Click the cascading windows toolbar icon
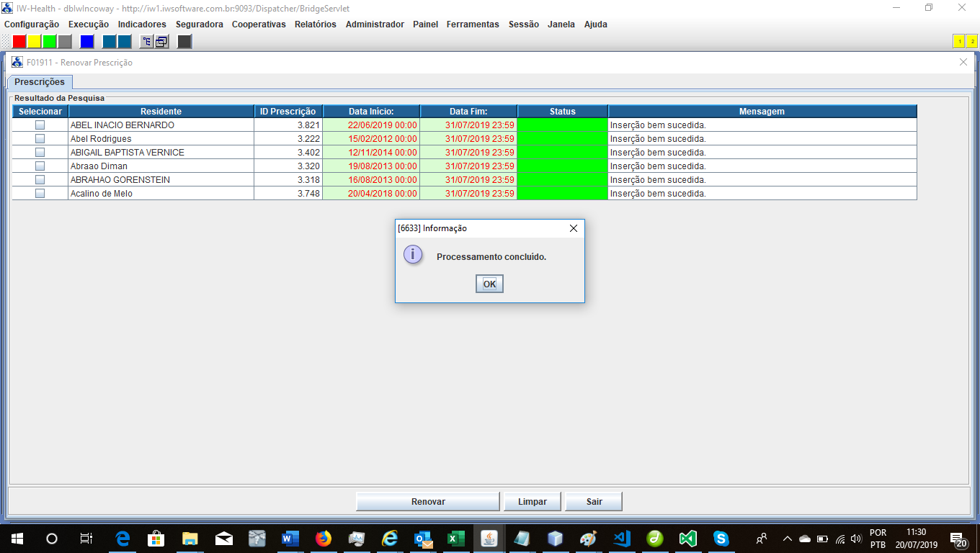 point(161,41)
